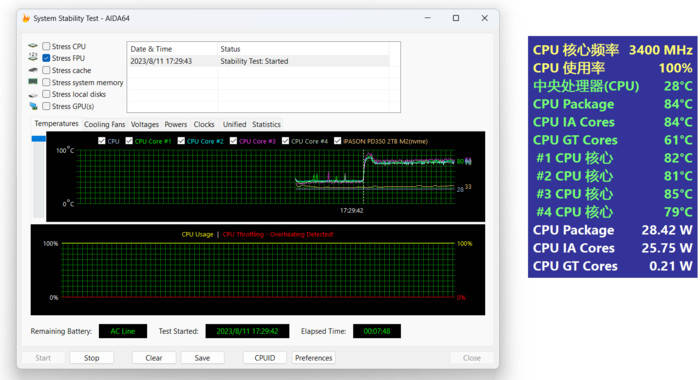This screenshot has height=380, width=700.
Task: Toggle CPU Core #4 graph checkbox
Action: click(x=285, y=141)
